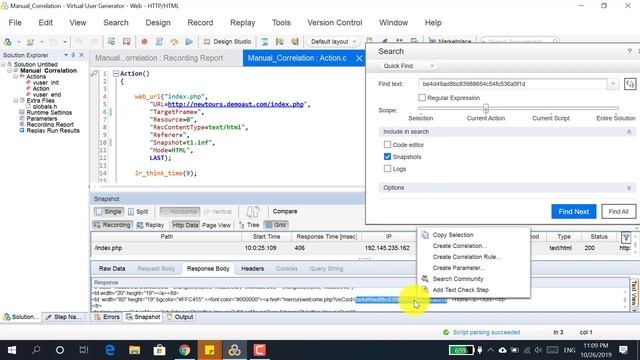
Task: Open the Output bottom tab
Action: pyautogui.click(x=180, y=317)
